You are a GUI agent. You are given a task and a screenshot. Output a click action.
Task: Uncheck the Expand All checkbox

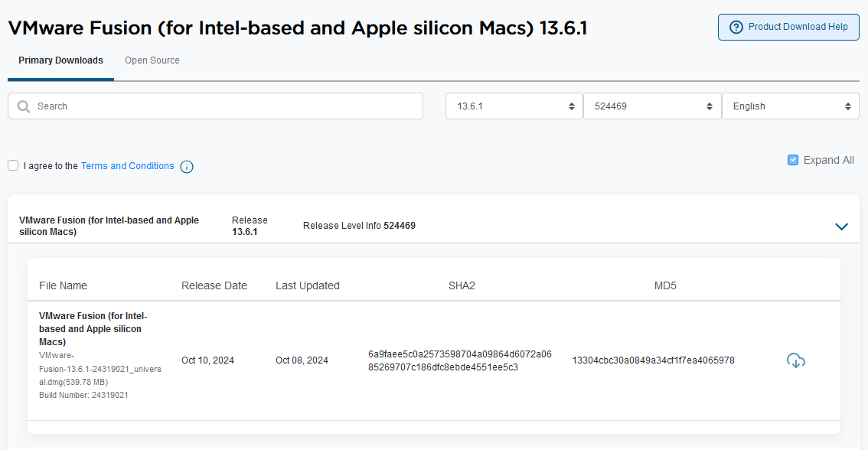(x=793, y=160)
